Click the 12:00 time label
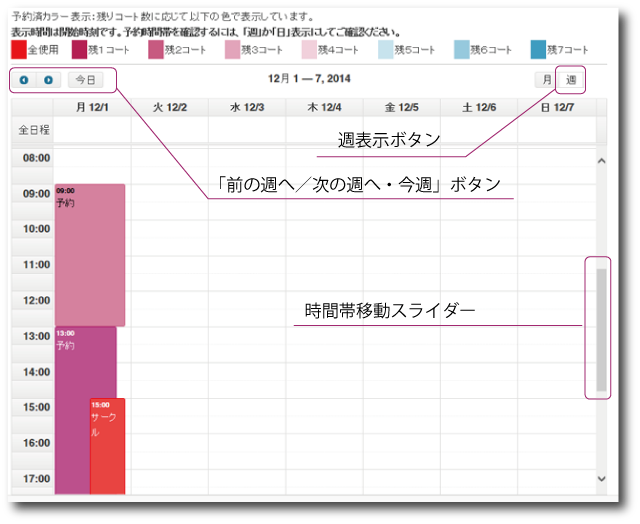The height and width of the screenshot is (524, 640). (x=36, y=300)
